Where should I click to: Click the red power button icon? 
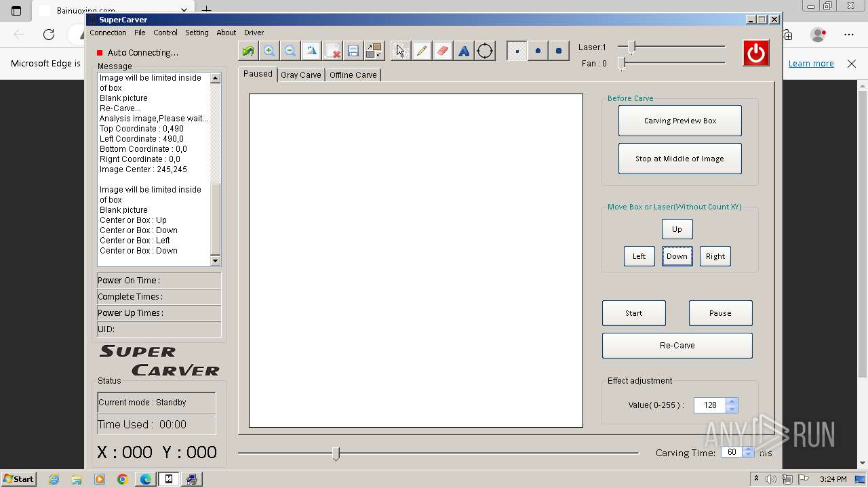[x=756, y=53]
